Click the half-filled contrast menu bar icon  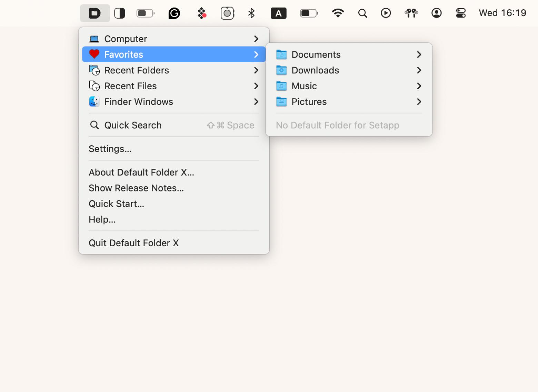[120, 13]
